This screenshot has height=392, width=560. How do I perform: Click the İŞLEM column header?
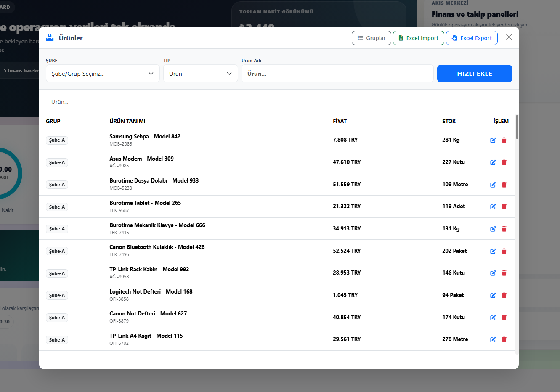pyautogui.click(x=501, y=121)
